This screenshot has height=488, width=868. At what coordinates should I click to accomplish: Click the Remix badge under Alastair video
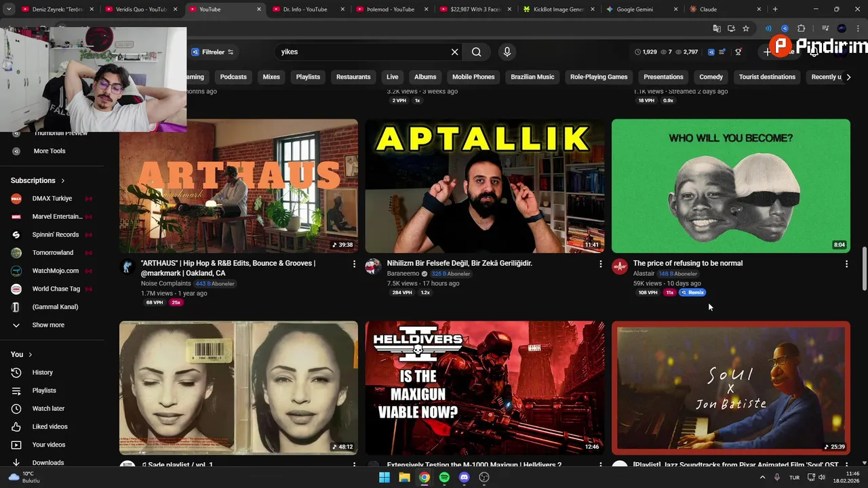pos(692,293)
